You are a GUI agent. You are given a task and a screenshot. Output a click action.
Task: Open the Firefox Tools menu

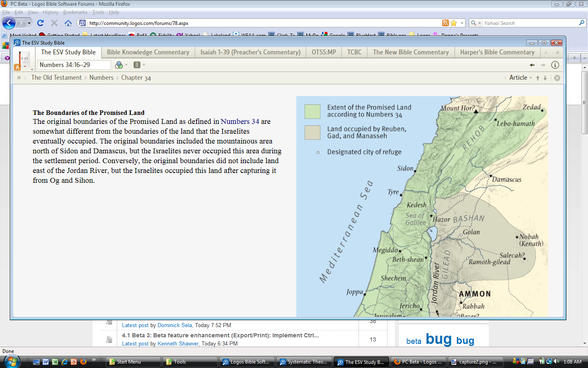tap(98, 12)
